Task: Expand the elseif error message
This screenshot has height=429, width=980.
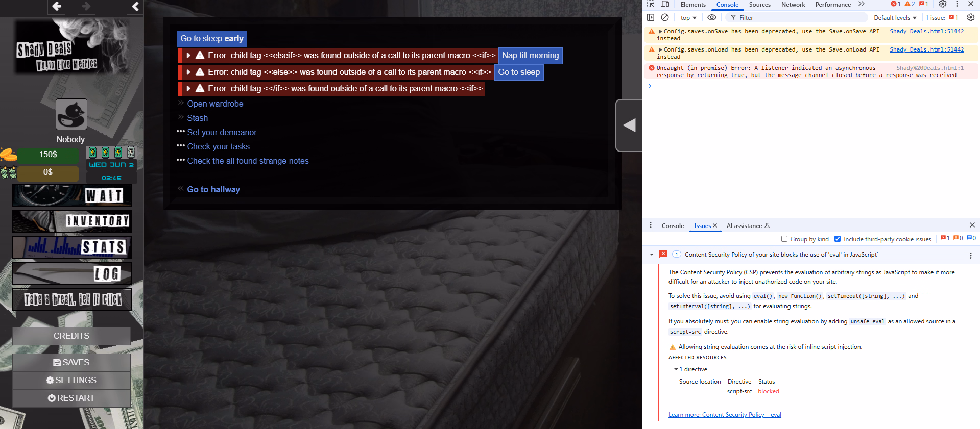Action: tap(188, 56)
